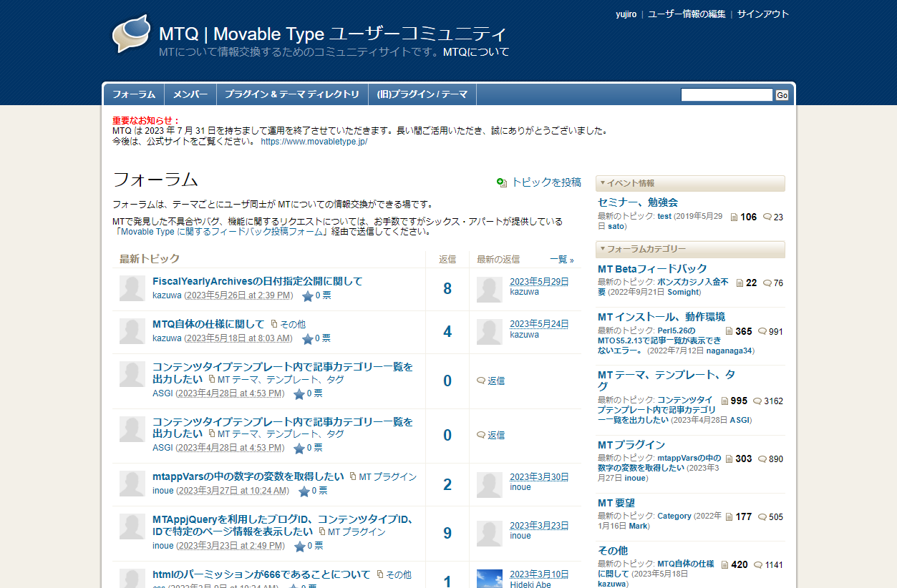
Task: Click the green post-topic plus icon
Action: point(502,183)
